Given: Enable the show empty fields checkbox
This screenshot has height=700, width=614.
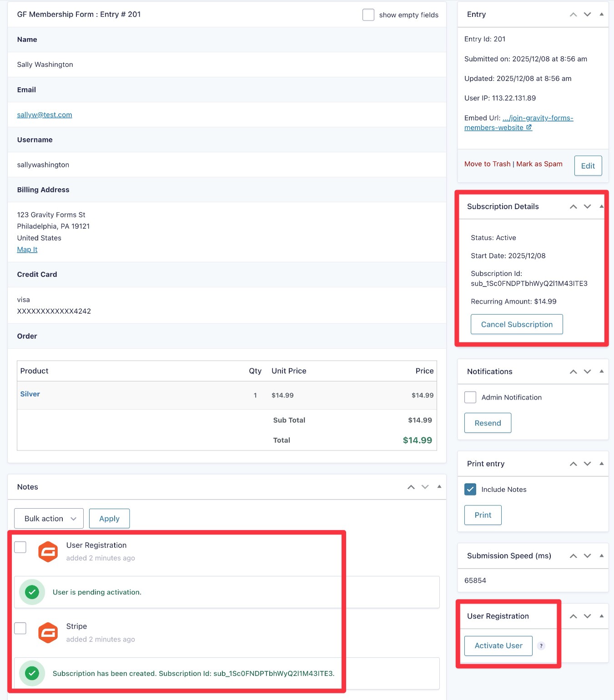Looking at the screenshot, I should tap(368, 15).
